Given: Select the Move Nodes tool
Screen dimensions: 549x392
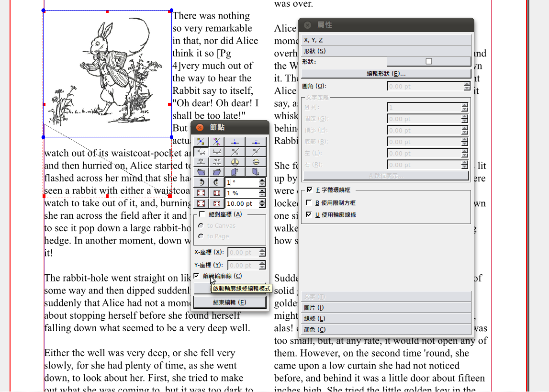Looking at the screenshot, I should click(201, 141).
